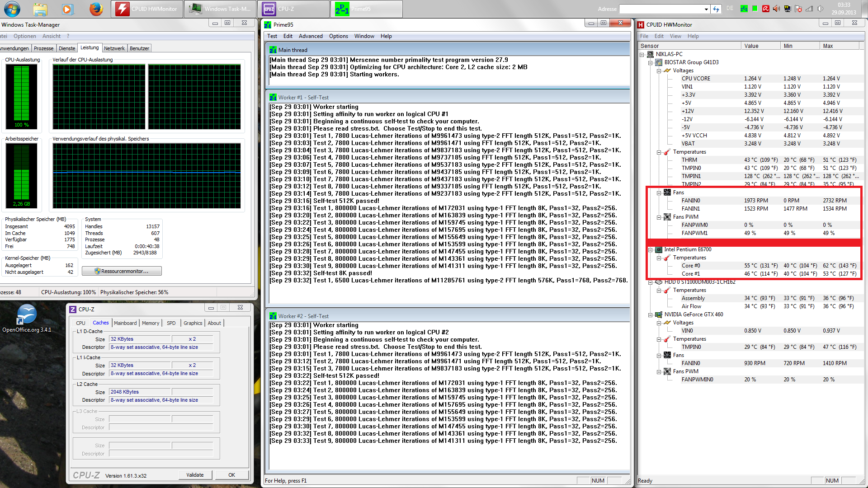Open the OpenOffice.org 3.4.1 desktop shortcut
The image size is (868, 488).
(27, 318)
